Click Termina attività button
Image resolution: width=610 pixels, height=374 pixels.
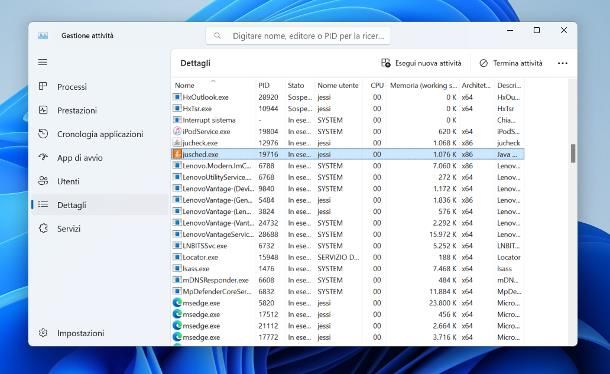[x=511, y=63]
